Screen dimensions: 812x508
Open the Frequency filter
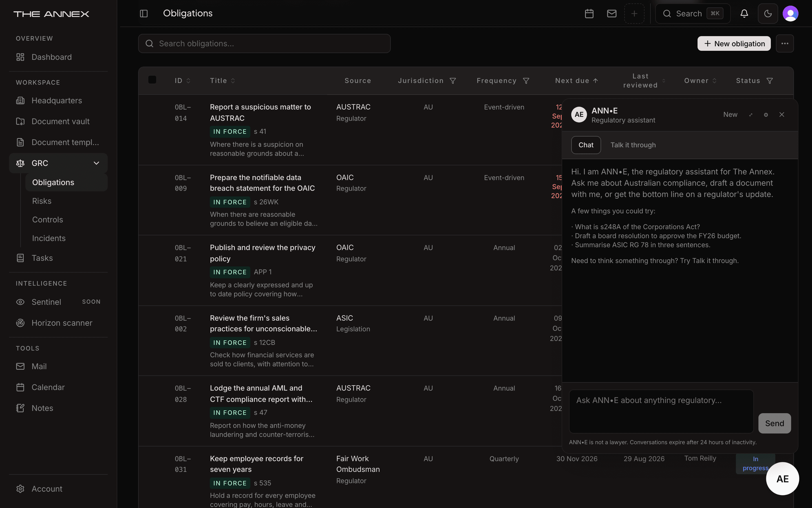(526, 81)
